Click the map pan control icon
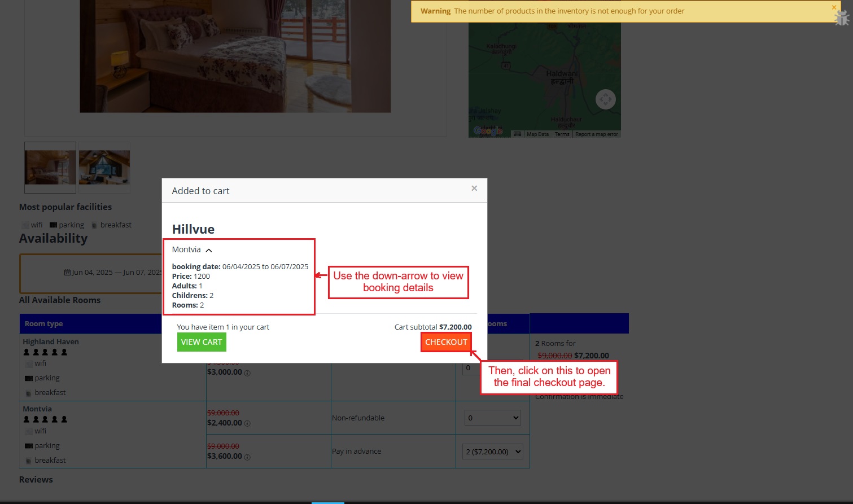This screenshot has height=504, width=853. (605, 100)
